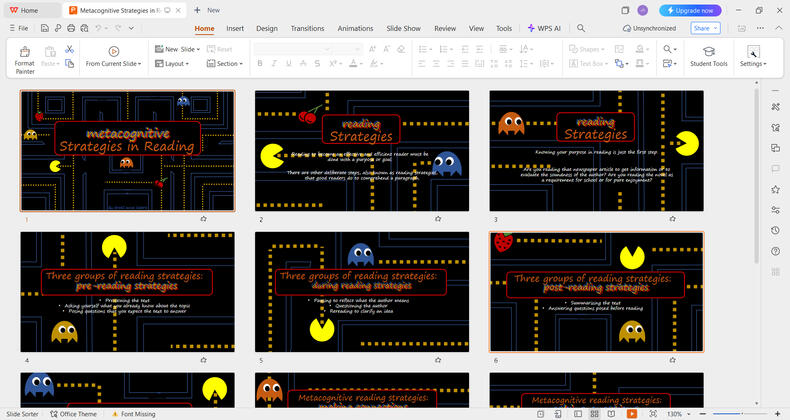Click the WPS AI button
The width and height of the screenshot is (790, 420).
tap(544, 28)
